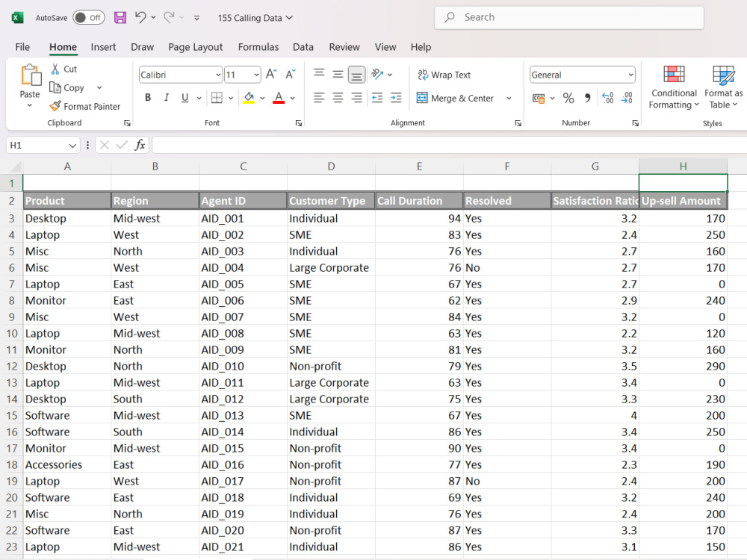Bottom align cell content
The height and width of the screenshot is (560, 747).
point(357,74)
